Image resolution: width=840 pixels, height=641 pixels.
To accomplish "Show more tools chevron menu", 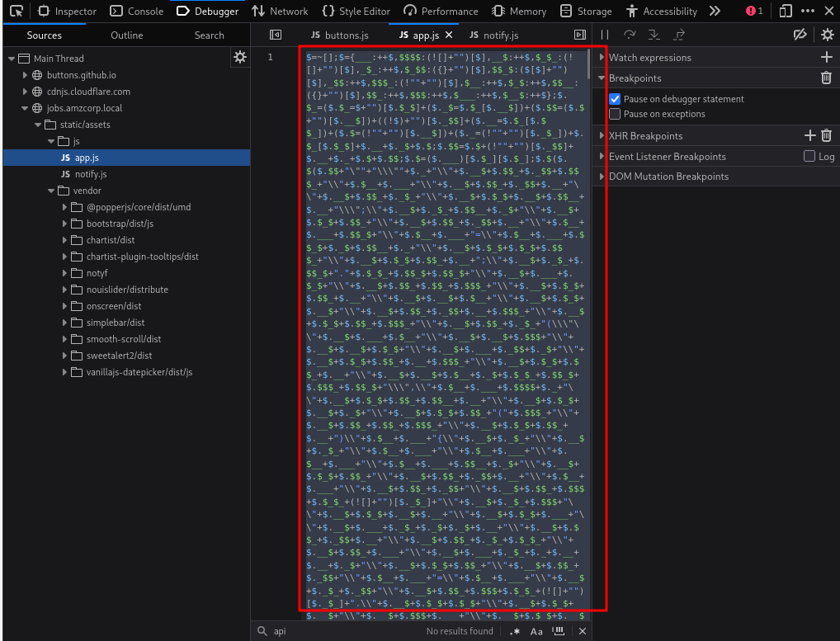I will point(715,12).
